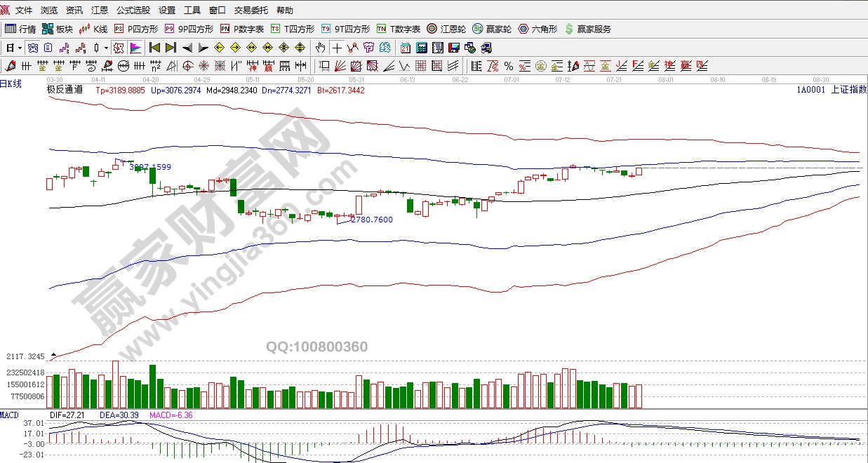Click the floppy disk save icon
The image size is (868, 463).
[x=453, y=48]
